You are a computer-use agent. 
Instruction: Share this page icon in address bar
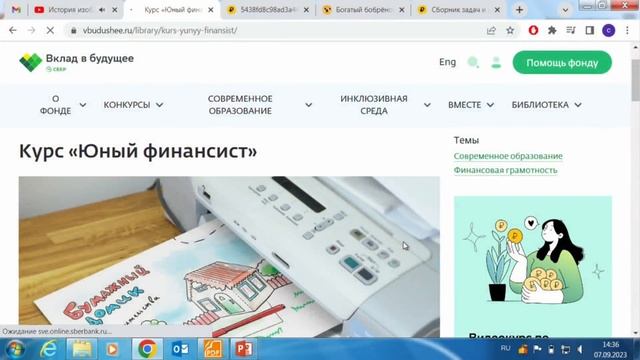(491, 31)
